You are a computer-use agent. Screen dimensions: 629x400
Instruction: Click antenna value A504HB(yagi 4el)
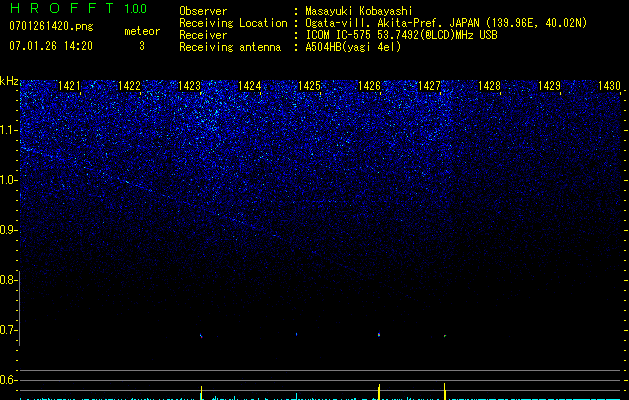tap(353, 47)
